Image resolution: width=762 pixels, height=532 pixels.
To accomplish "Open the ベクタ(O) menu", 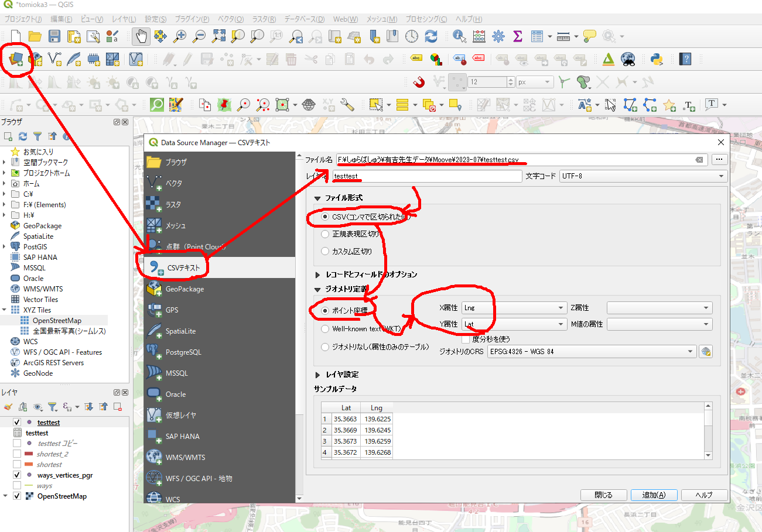I will point(231,19).
